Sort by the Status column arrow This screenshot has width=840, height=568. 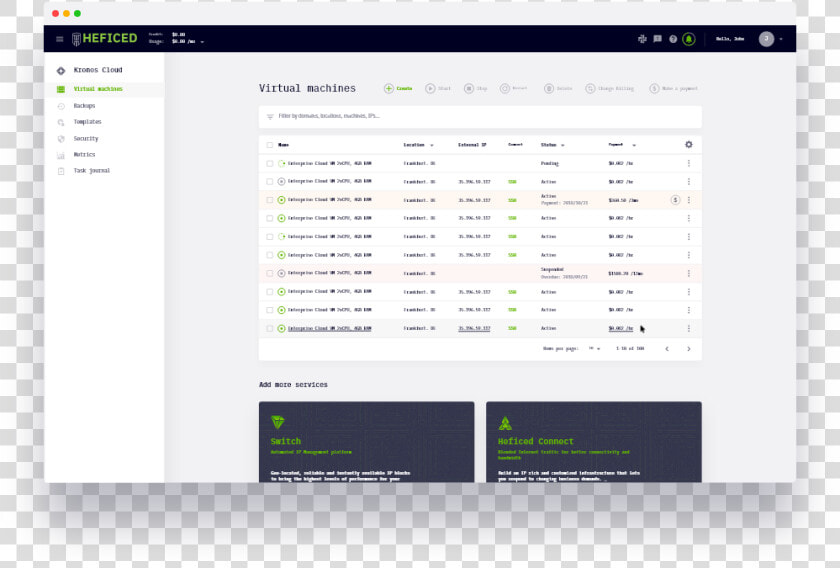[x=562, y=145]
